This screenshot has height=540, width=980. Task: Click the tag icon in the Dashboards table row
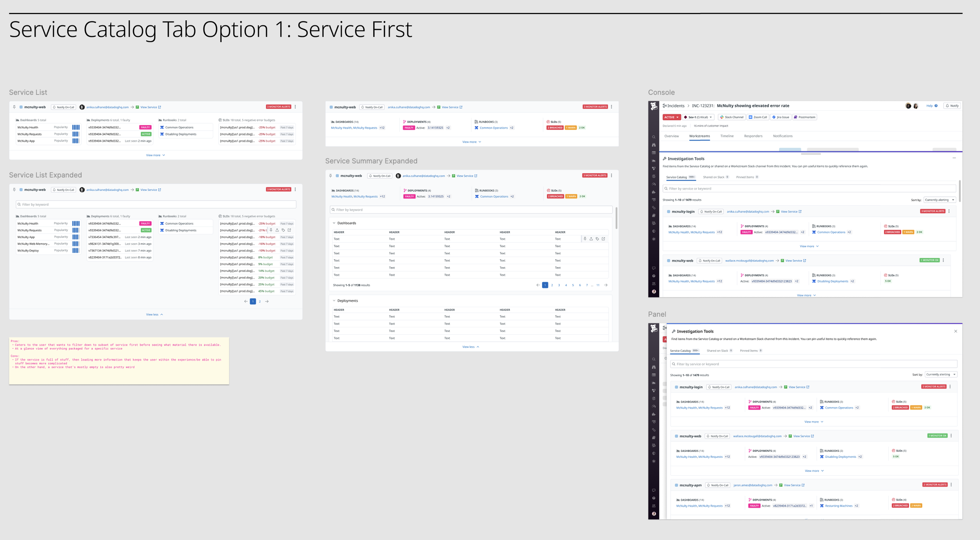point(597,239)
